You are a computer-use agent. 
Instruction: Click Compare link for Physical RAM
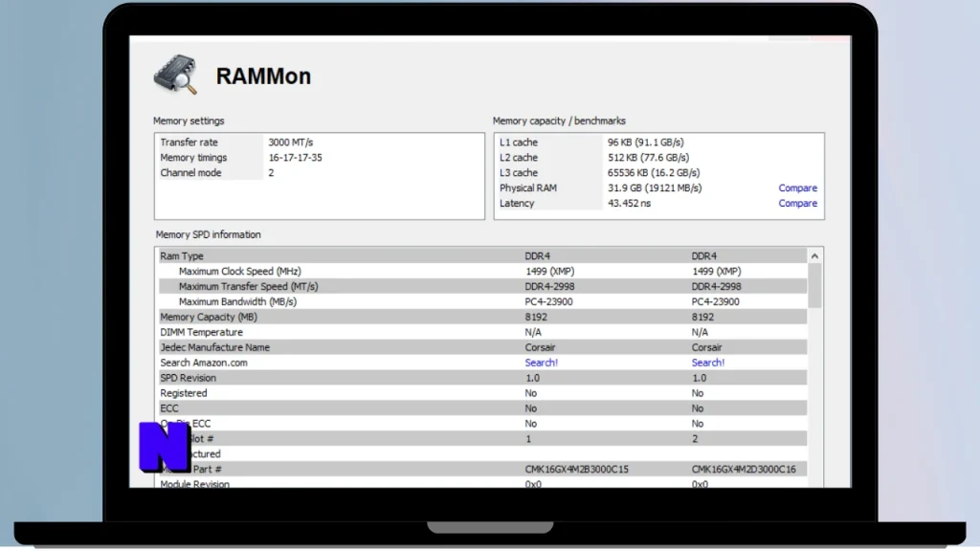(797, 188)
